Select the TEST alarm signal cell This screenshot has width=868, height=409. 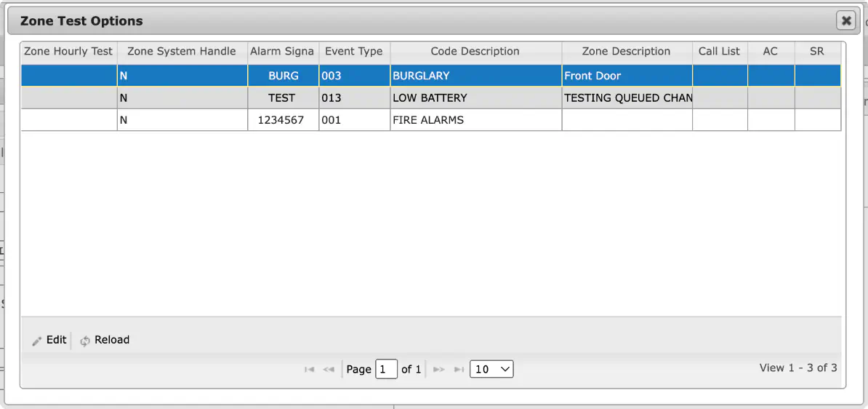coord(283,98)
